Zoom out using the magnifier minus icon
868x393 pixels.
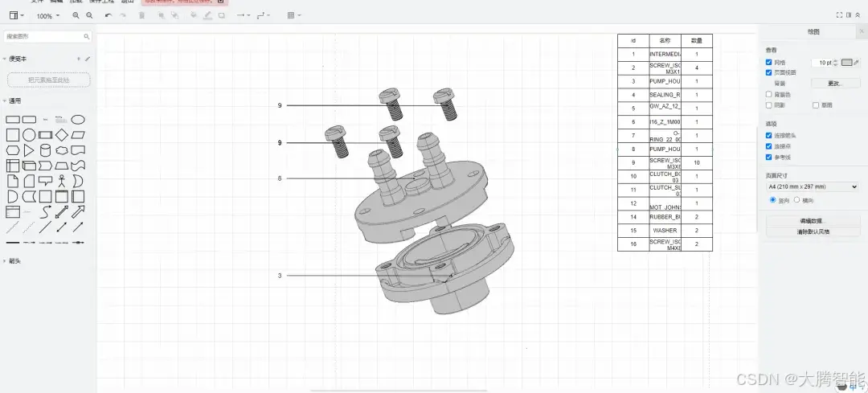[x=89, y=15]
